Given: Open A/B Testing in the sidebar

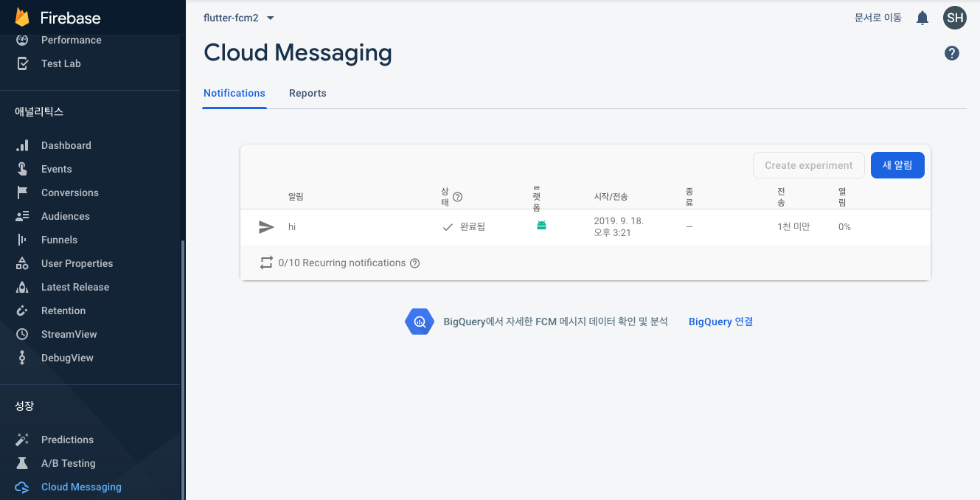Looking at the screenshot, I should pos(69,463).
